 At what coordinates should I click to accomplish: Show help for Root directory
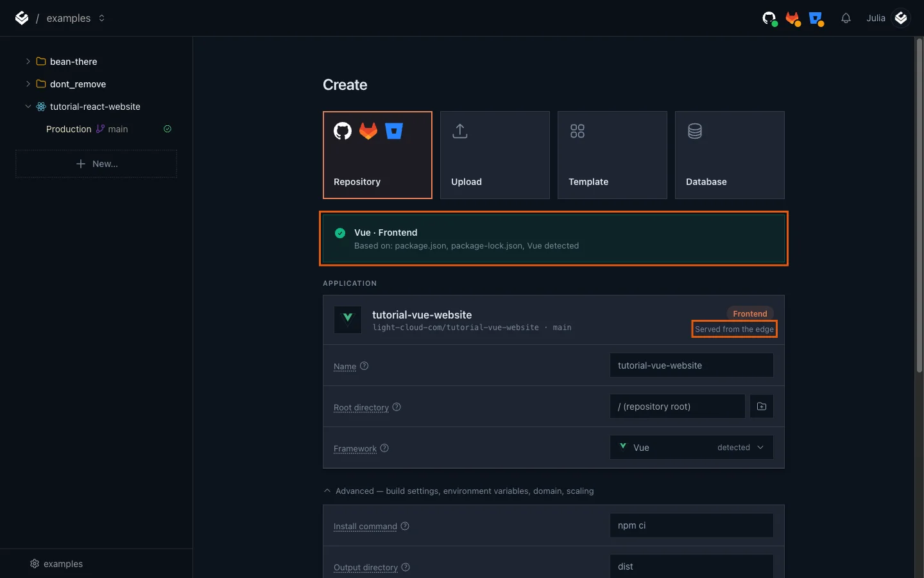click(x=397, y=407)
